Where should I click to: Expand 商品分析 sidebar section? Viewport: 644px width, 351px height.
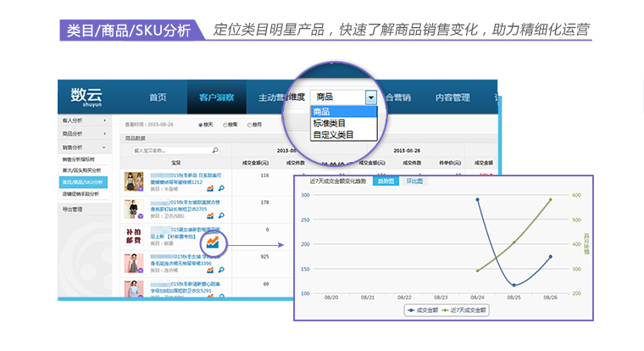(84, 134)
